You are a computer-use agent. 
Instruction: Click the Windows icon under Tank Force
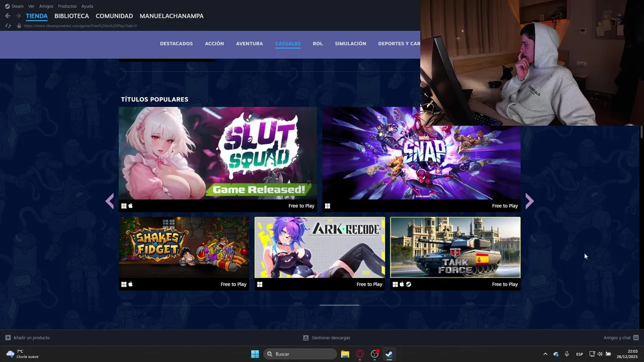395,284
